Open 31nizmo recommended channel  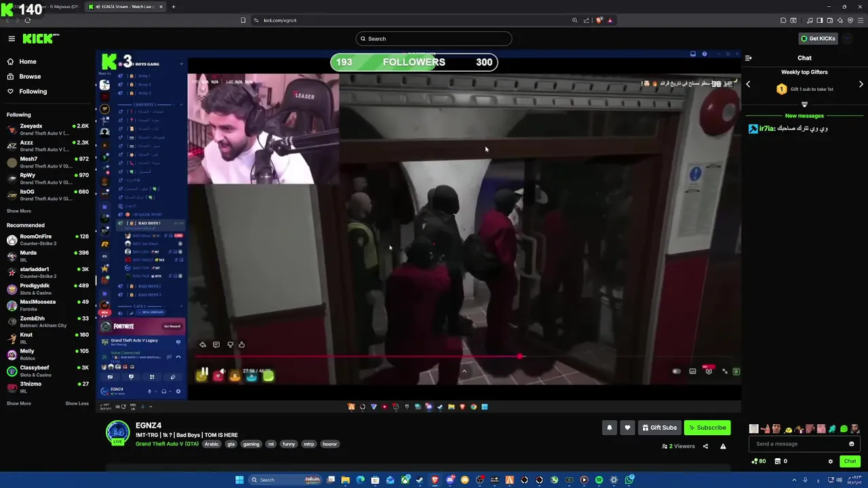coord(47,386)
